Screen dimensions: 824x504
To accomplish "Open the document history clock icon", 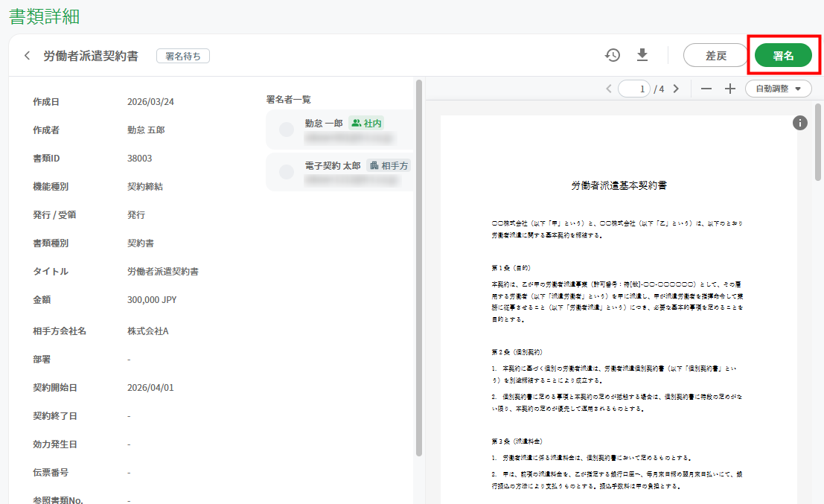I will click(x=612, y=55).
